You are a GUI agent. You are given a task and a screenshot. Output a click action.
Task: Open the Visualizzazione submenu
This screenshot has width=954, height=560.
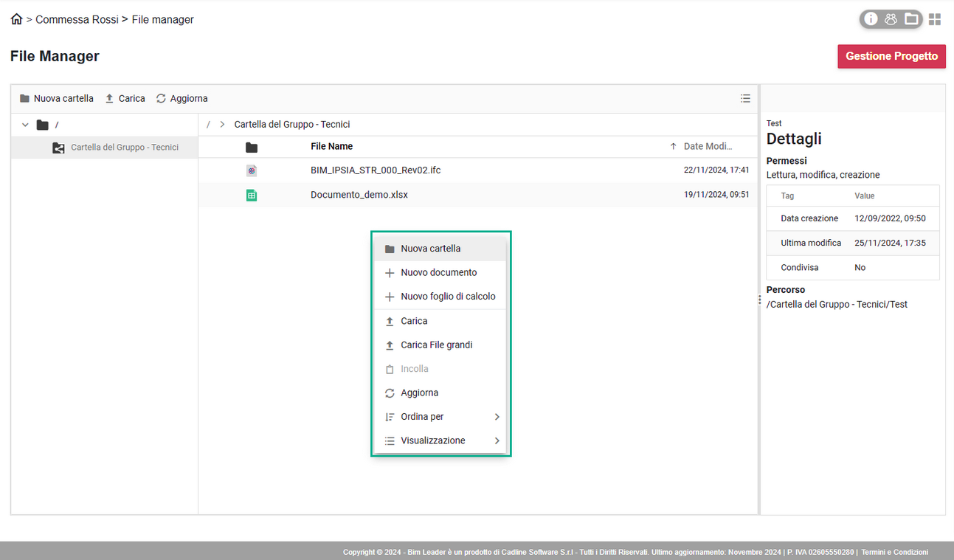tap(440, 440)
